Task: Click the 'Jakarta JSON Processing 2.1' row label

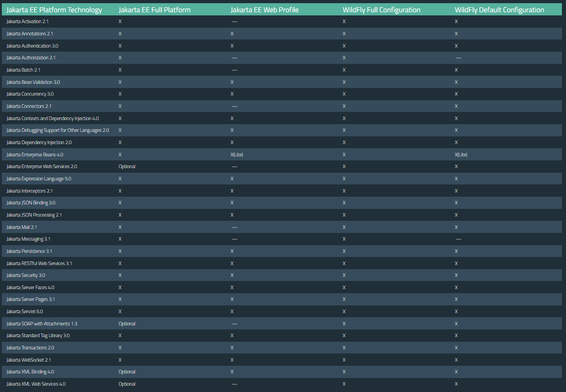Action: (34, 215)
